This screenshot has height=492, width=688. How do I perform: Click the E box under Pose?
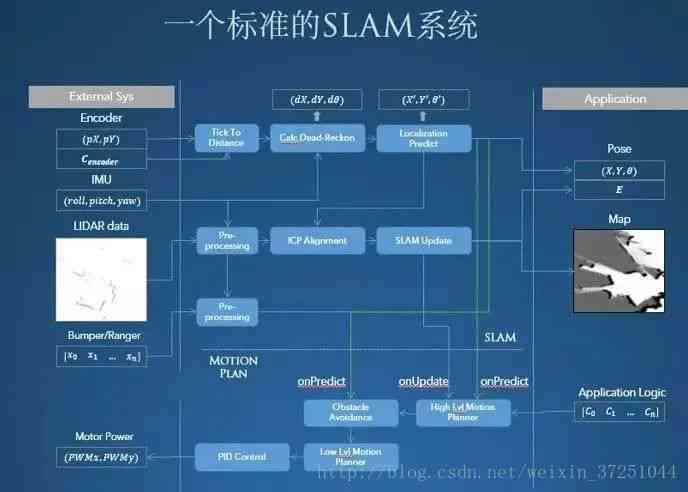click(x=619, y=190)
